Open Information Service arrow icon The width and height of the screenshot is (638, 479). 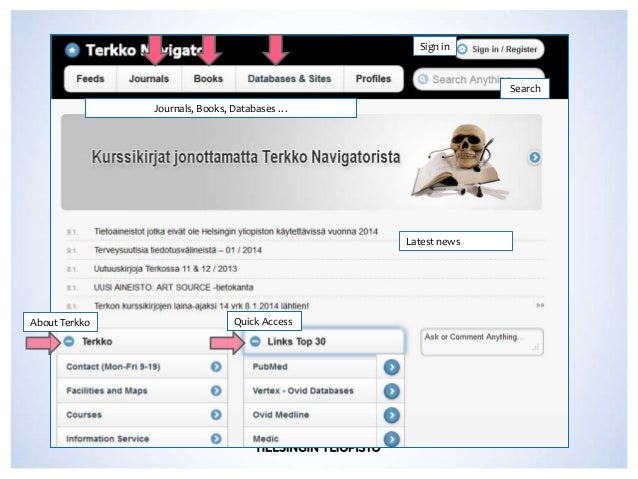click(216, 439)
